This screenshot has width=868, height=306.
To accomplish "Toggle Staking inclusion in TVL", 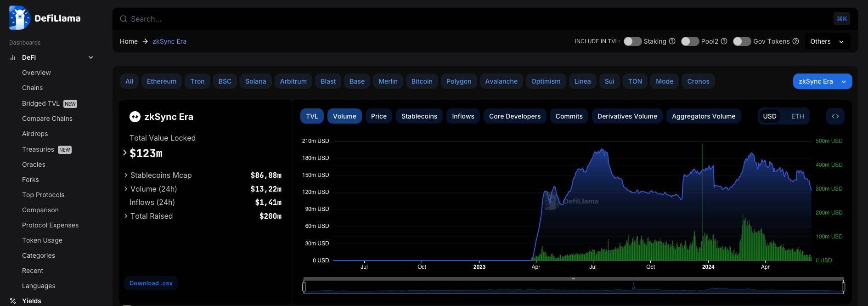I will click(632, 41).
